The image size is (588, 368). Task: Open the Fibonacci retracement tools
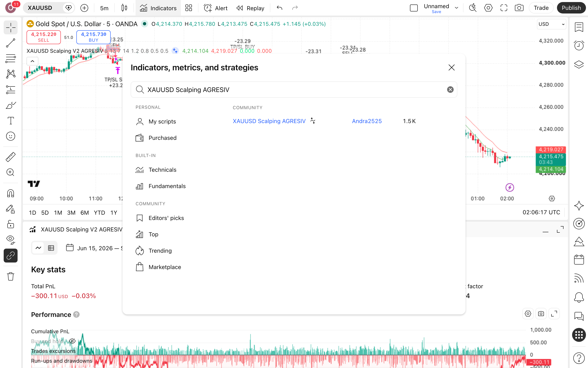coord(10,58)
